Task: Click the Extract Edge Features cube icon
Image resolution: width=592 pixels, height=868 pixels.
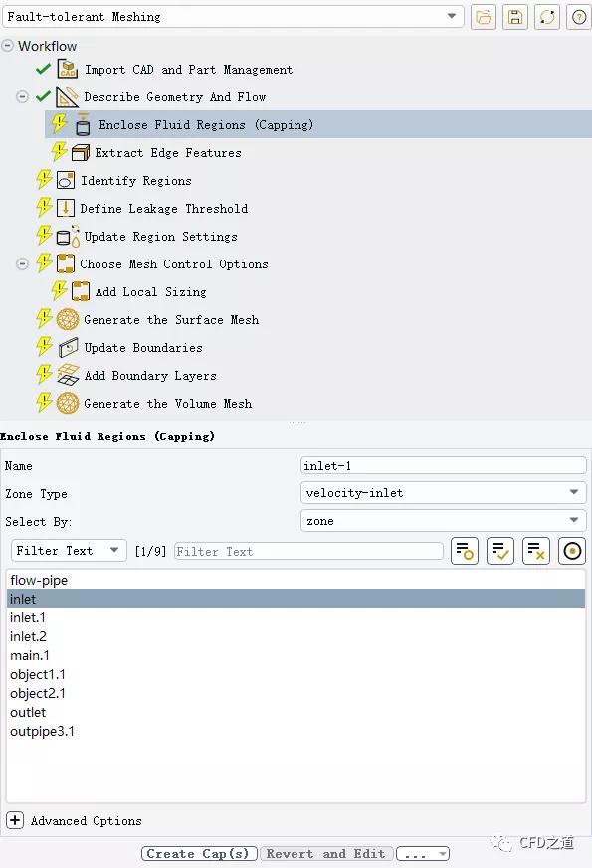Action: tap(81, 153)
